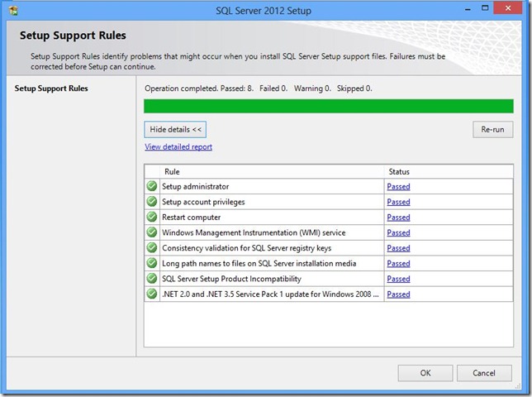Select 'Windows Management Instrumentation (WMI) service' text
This screenshot has height=397, width=532.
pos(254,232)
